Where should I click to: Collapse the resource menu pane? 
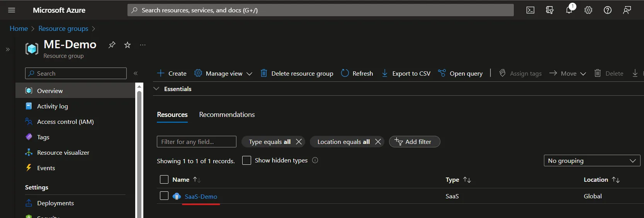(136, 73)
